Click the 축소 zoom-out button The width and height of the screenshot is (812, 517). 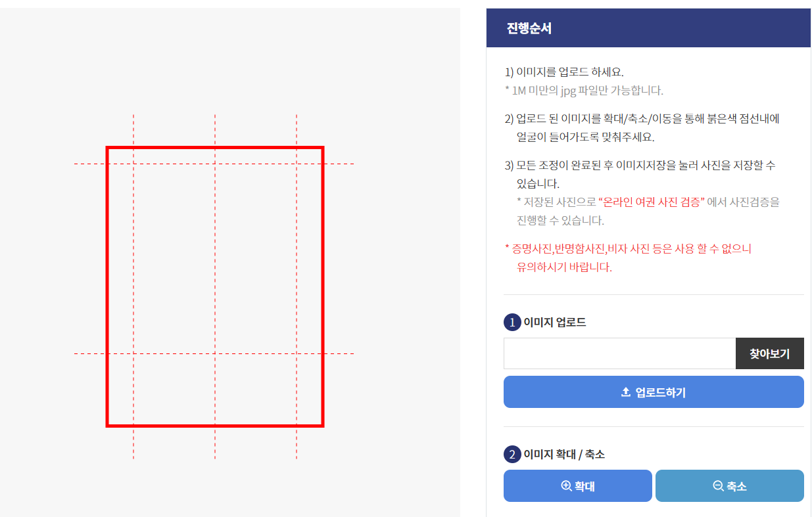coord(729,485)
